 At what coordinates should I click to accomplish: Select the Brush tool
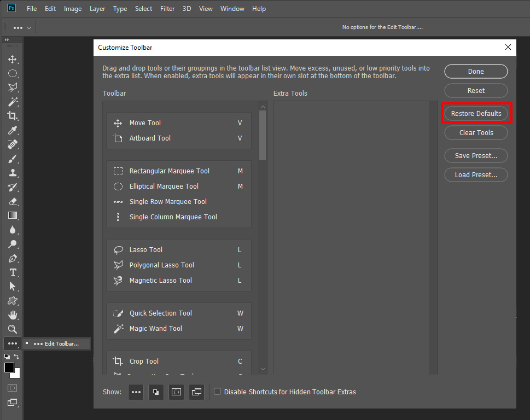coord(12,159)
